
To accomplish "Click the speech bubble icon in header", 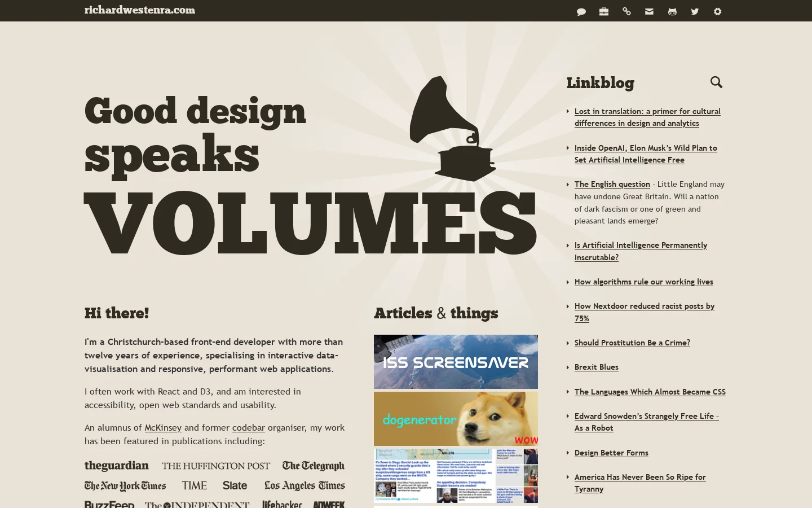I will coord(581,11).
